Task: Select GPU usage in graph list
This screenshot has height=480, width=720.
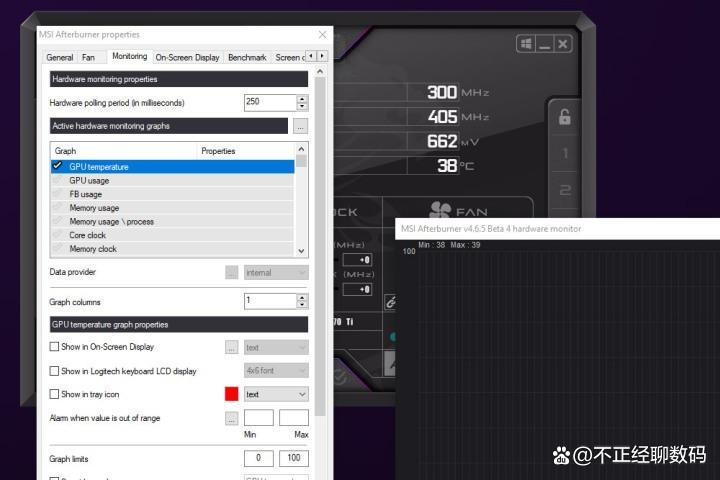Action: click(x=90, y=181)
